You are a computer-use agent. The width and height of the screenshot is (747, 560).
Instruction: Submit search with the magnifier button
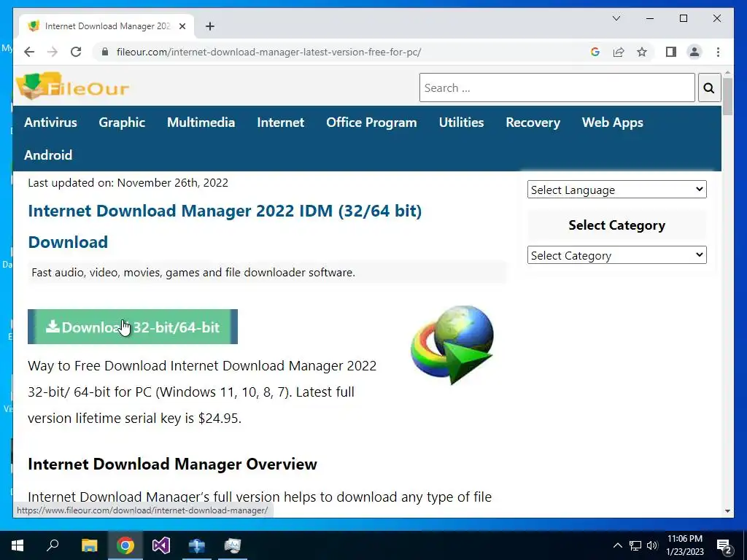pos(709,87)
